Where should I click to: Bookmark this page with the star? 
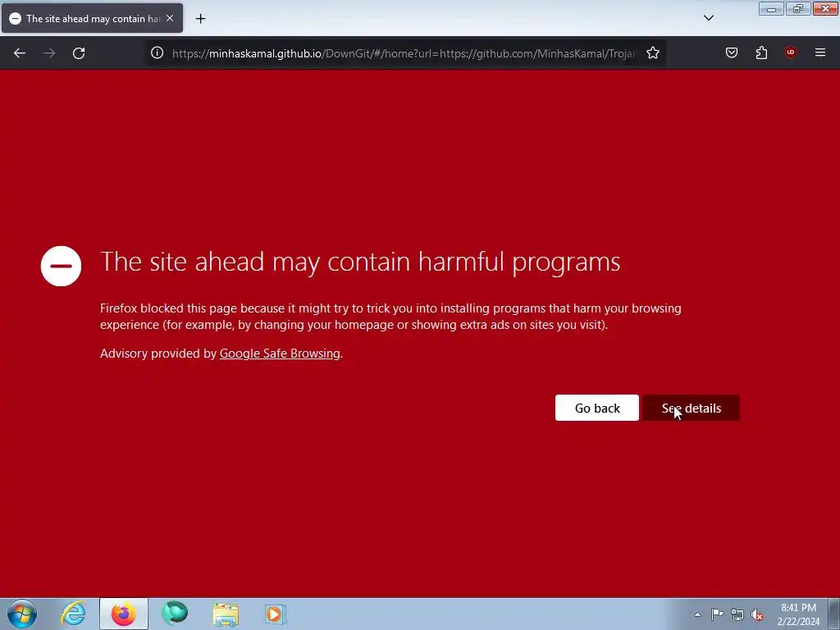(652, 53)
